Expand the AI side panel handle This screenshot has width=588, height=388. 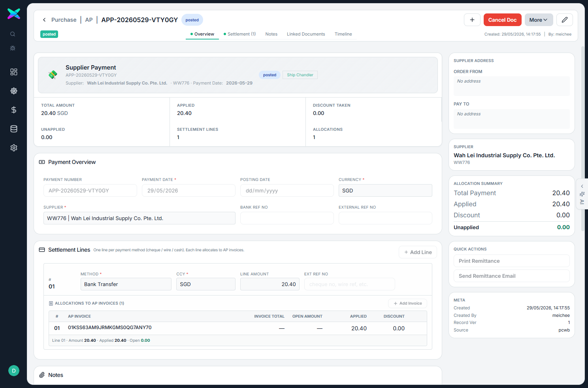click(x=582, y=194)
